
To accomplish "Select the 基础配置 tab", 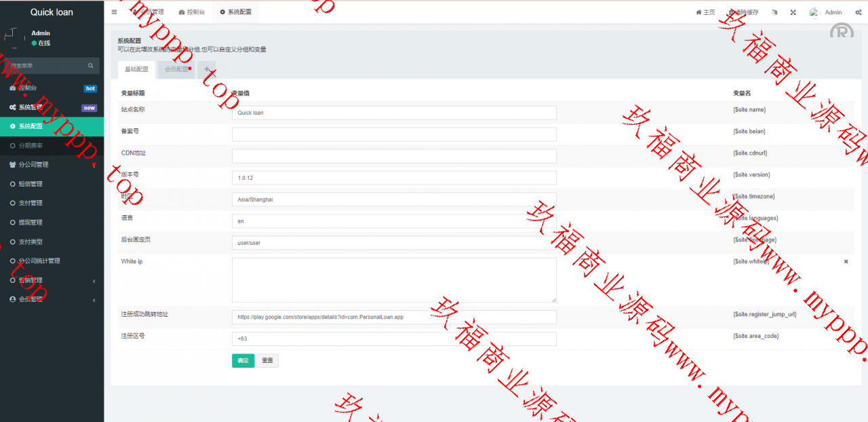I will [136, 69].
